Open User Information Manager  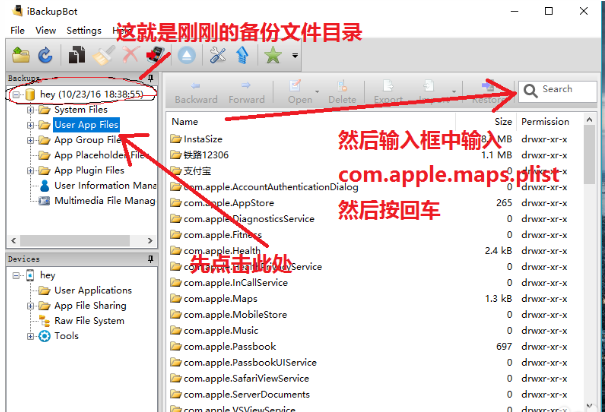105,186
